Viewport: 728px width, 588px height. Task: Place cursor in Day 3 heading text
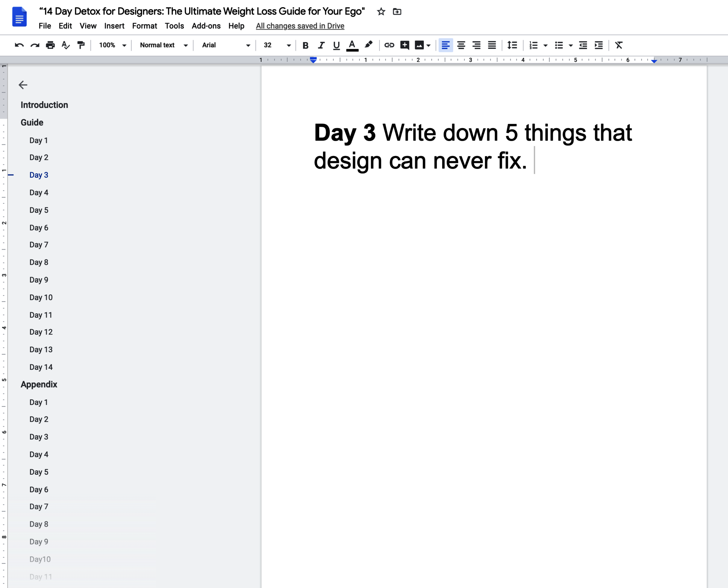click(473, 147)
